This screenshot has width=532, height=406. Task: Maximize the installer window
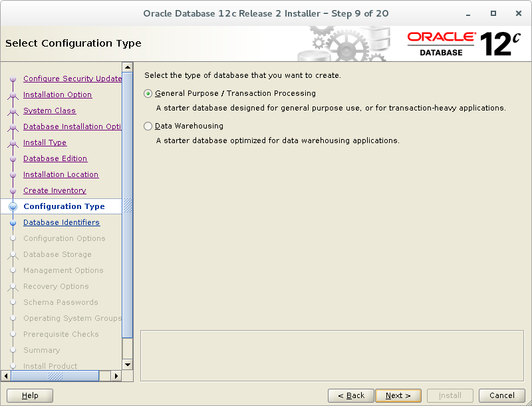[493, 13]
